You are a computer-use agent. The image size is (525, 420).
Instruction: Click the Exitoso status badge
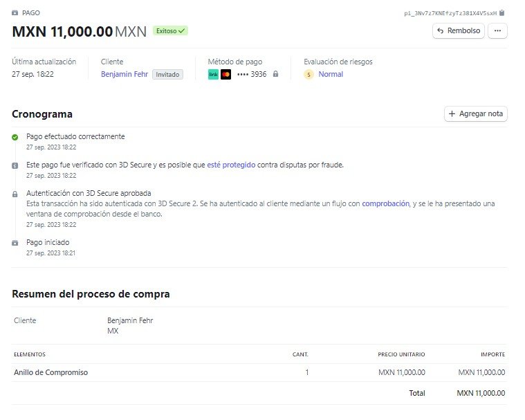point(171,31)
